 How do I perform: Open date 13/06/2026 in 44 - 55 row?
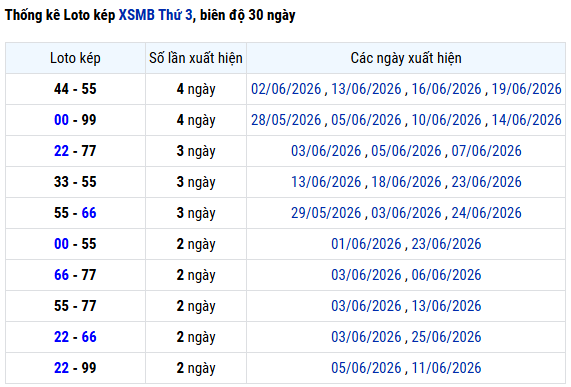[366, 89]
